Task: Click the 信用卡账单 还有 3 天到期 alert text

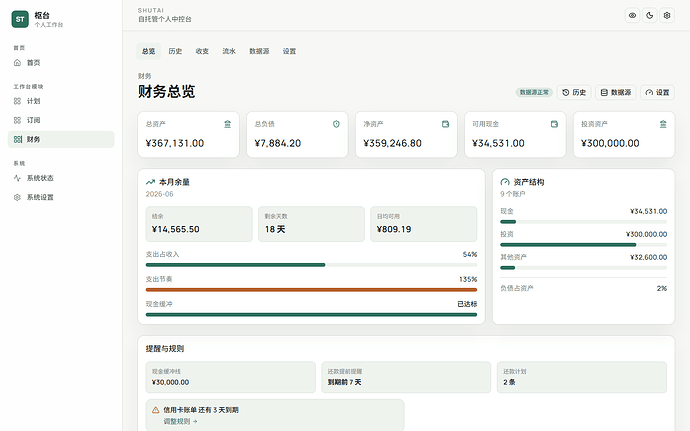Action: click(201, 410)
